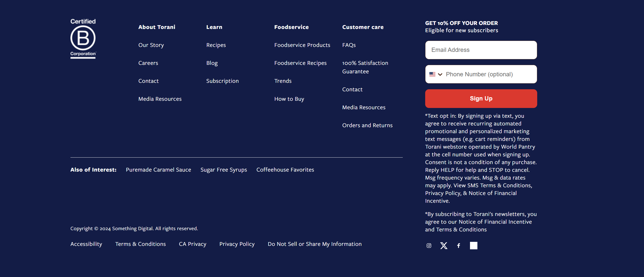Open the How to Buy link
The height and width of the screenshot is (277, 644).
tap(289, 99)
